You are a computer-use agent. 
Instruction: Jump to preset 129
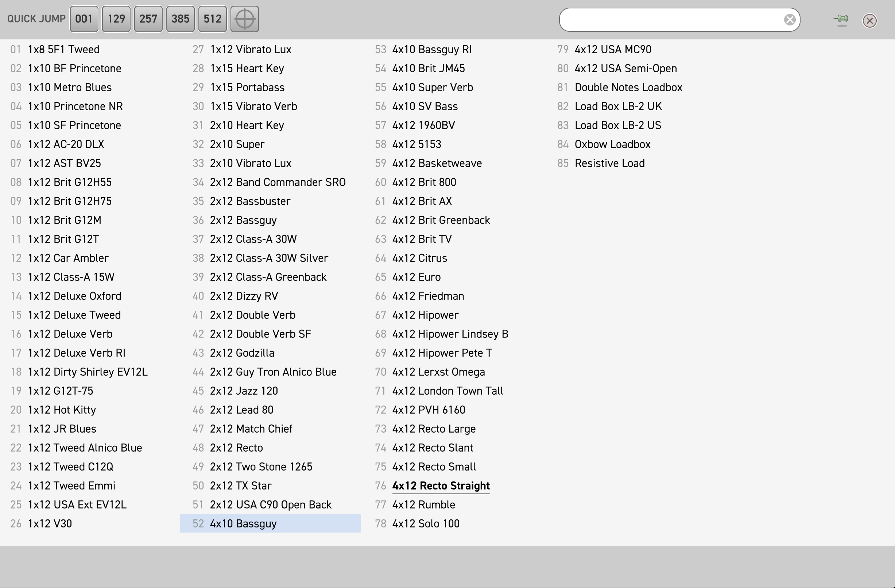[x=116, y=19]
